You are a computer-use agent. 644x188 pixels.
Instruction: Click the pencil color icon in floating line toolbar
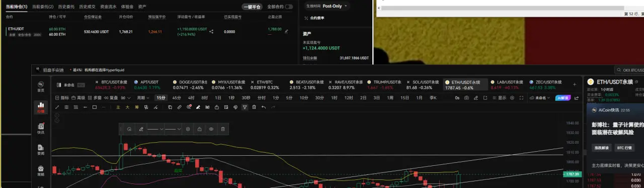click(x=141, y=129)
